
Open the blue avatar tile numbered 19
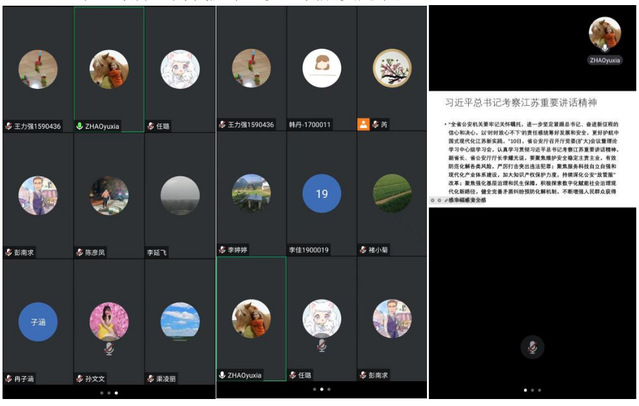[321, 193]
